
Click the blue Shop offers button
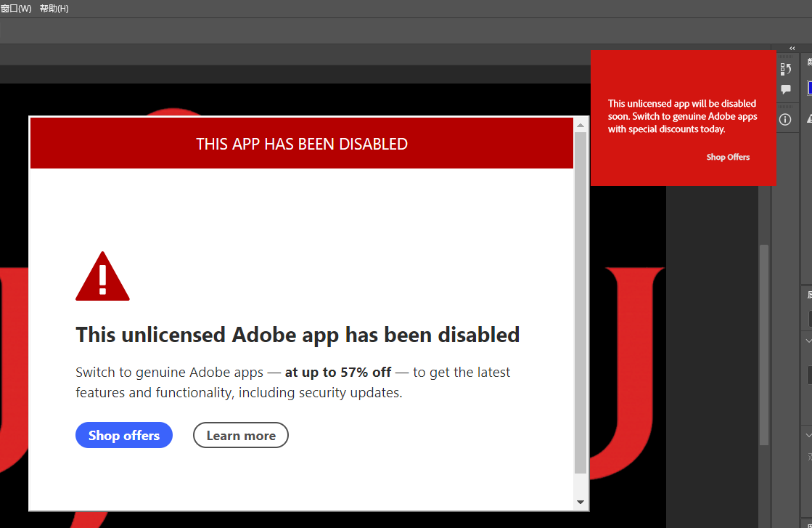[x=124, y=436]
